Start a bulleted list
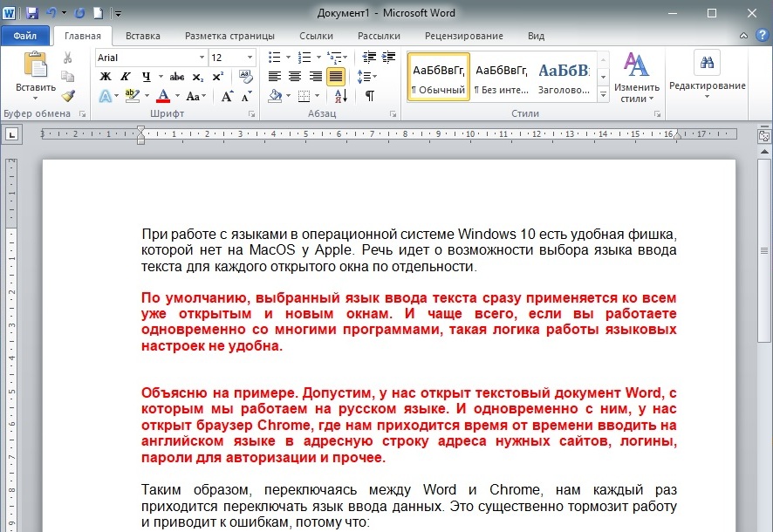This screenshot has width=773, height=532. coord(274,58)
